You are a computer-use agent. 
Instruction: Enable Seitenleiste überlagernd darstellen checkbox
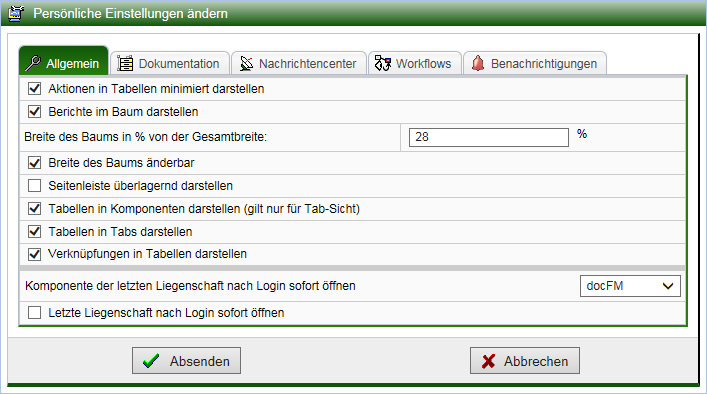point(35,185)
